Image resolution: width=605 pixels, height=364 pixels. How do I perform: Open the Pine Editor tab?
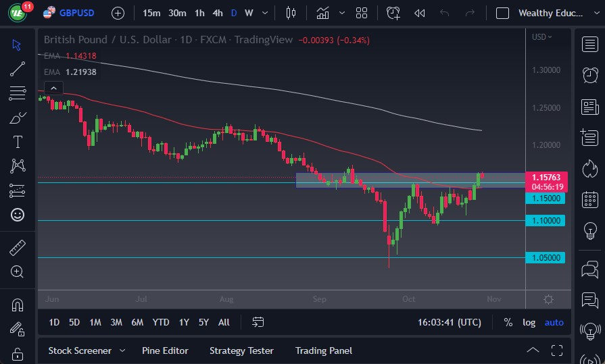165,350
